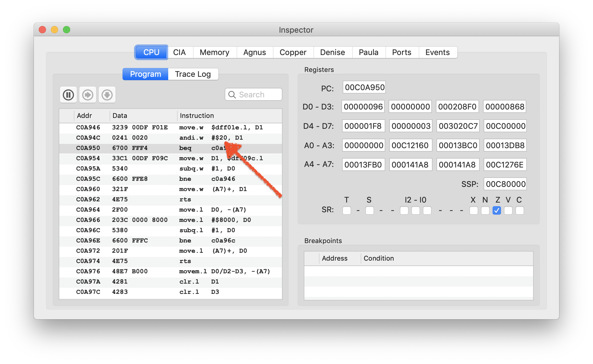This screenshot has height=364, width=593.
Task: Toggle the N negative flag checkbox
Action: pos(485,210)
